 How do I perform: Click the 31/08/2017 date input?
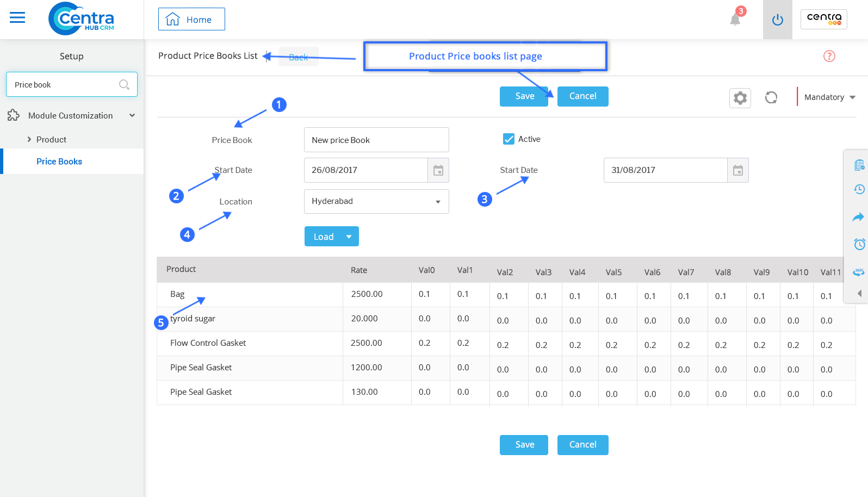click(666, 170)
